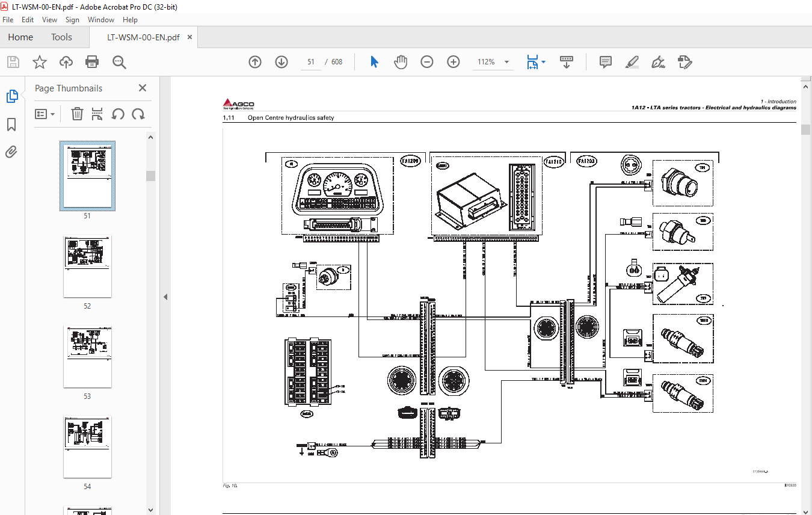
Task: Click the 'Open Centre hydraulics safety' heading
Action: click(x=291, y=118)
